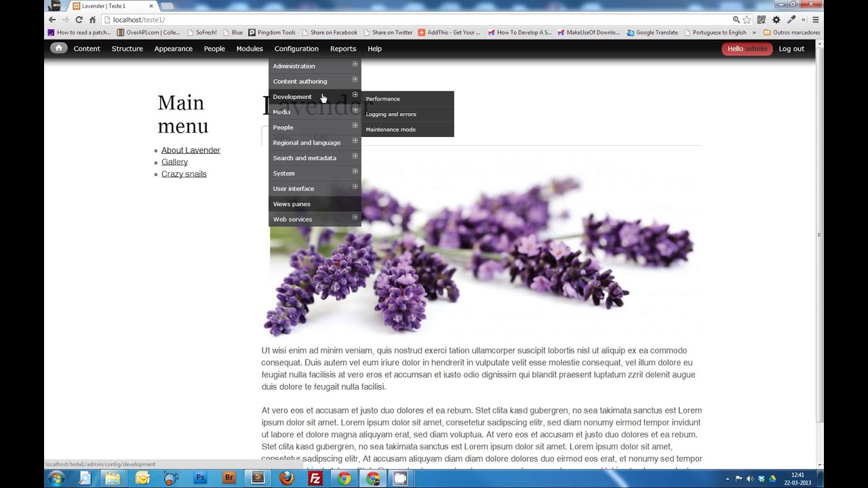Open the Structure admin menu

(127, 49)
